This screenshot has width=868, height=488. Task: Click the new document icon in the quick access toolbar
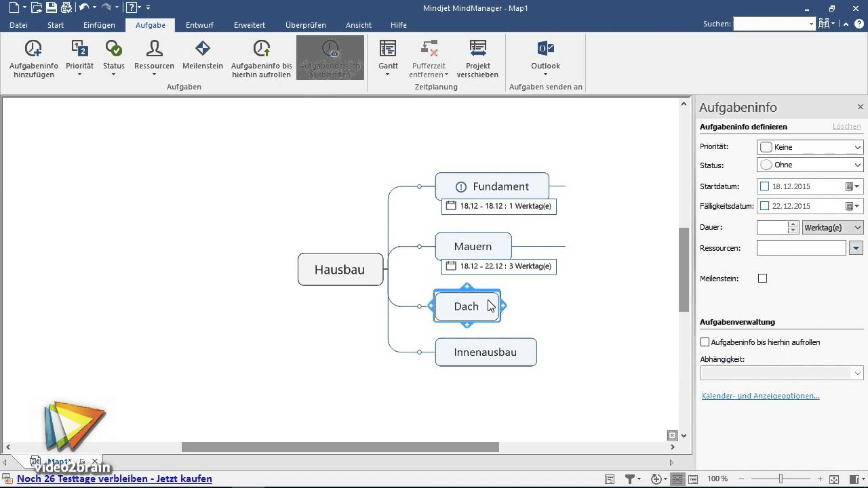[x=16, y=7]
